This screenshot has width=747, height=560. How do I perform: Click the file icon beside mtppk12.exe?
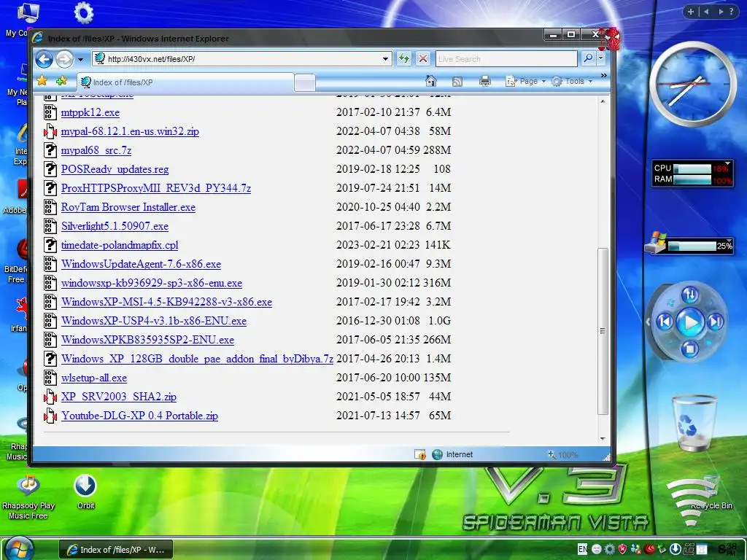[x=50, y=112]
